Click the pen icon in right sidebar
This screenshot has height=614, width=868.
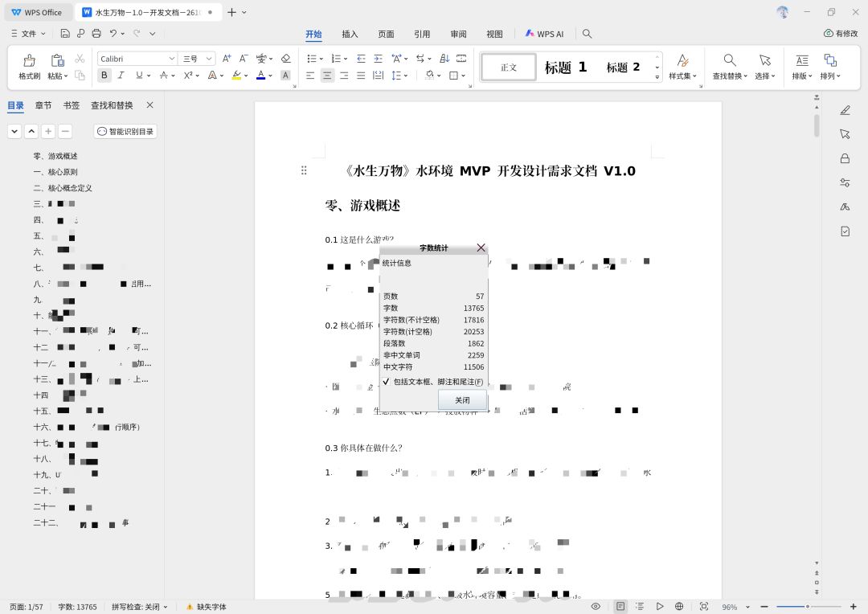click(845, 110)
